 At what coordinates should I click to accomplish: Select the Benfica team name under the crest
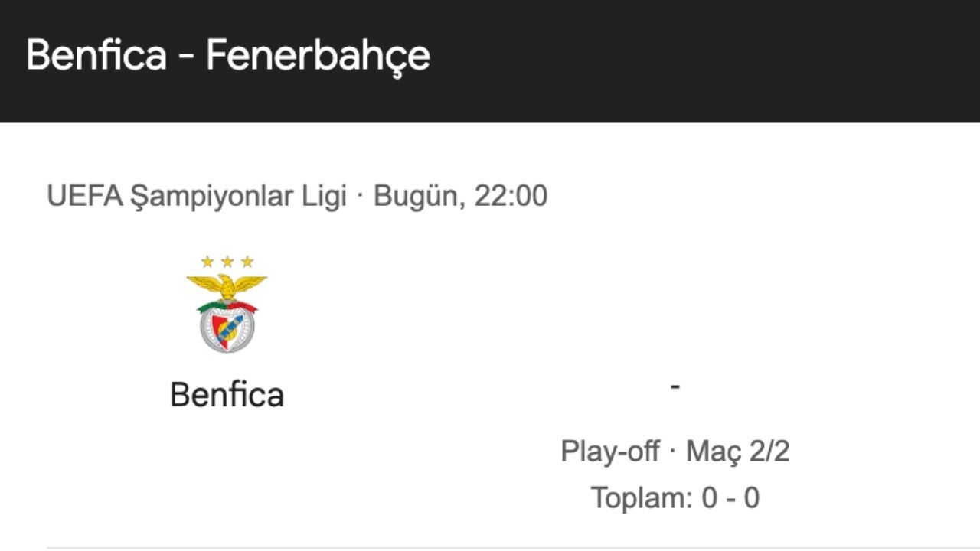[x=227, y=395]
